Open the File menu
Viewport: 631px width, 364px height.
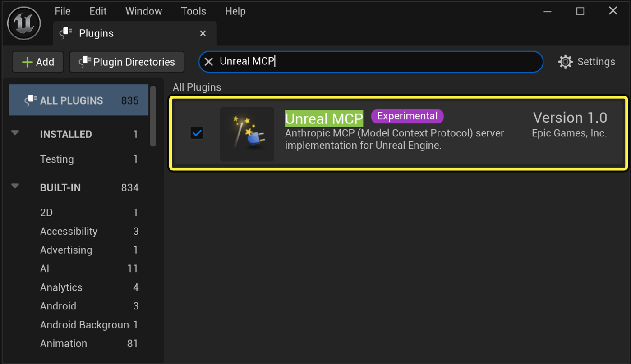[63, 11]
